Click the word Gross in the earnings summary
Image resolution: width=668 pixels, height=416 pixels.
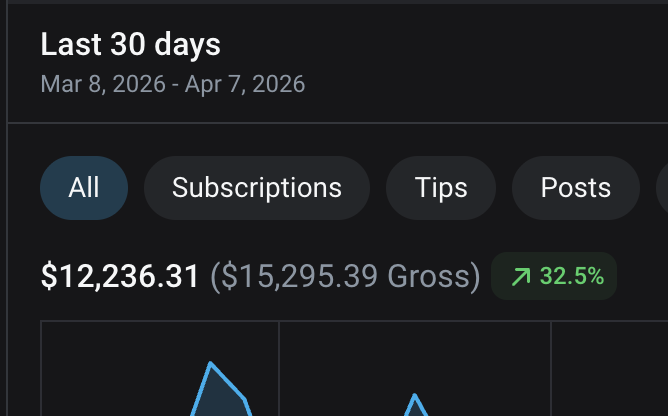click(428, 277)
